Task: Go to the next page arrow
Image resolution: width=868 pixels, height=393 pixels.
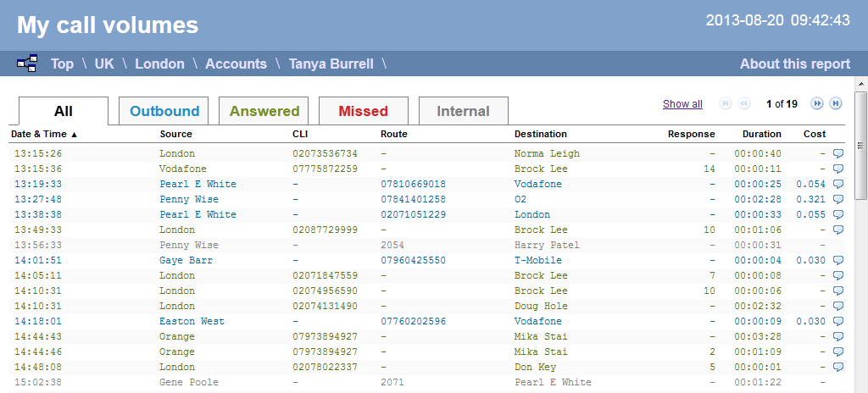Action: (x=816, y=103)
